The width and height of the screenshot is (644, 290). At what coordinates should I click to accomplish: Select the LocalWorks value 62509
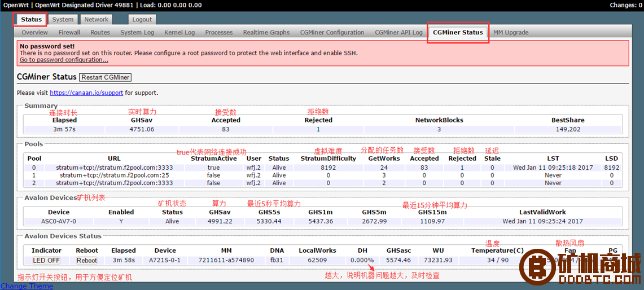(317, 261)
